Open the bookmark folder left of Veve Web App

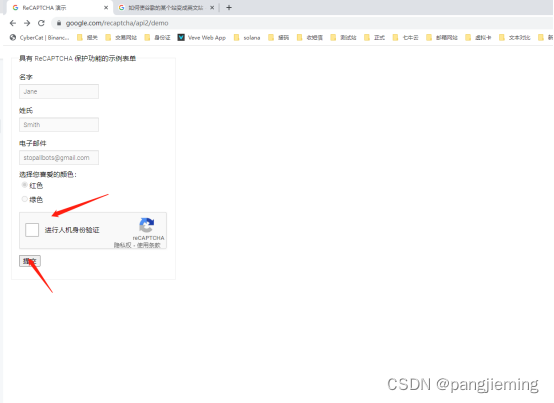pos(157,37)
